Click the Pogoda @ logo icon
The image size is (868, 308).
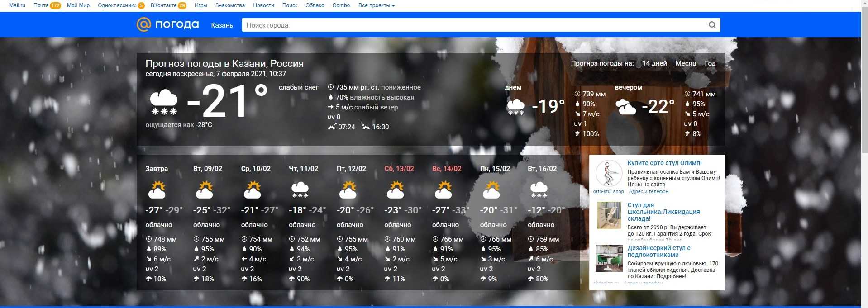pyautogui.click(x=143, y=24)
